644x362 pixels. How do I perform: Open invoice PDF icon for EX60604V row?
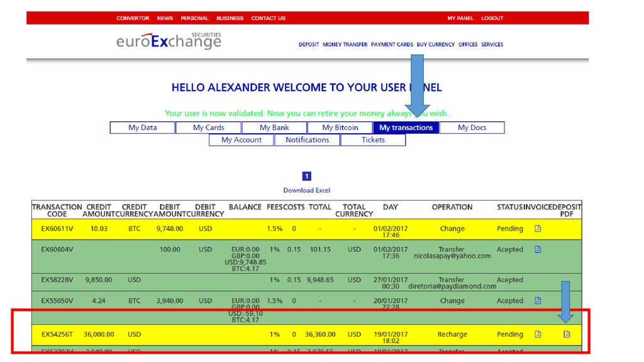point(538,249)
